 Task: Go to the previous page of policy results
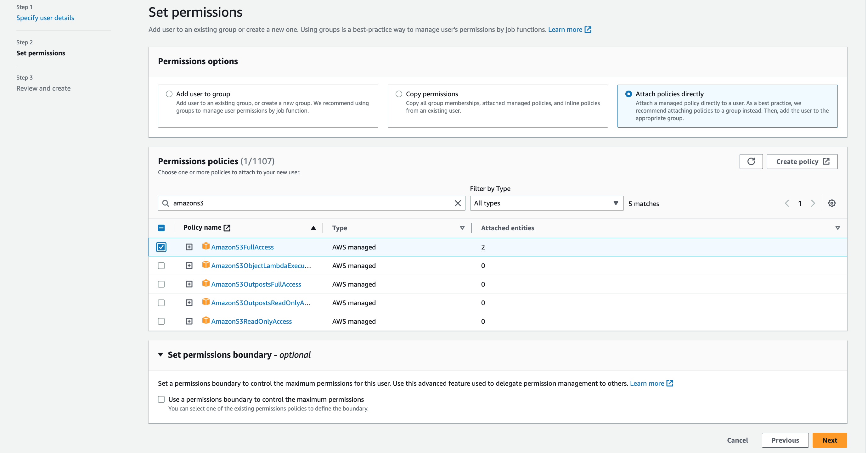(x=787, y=203)
